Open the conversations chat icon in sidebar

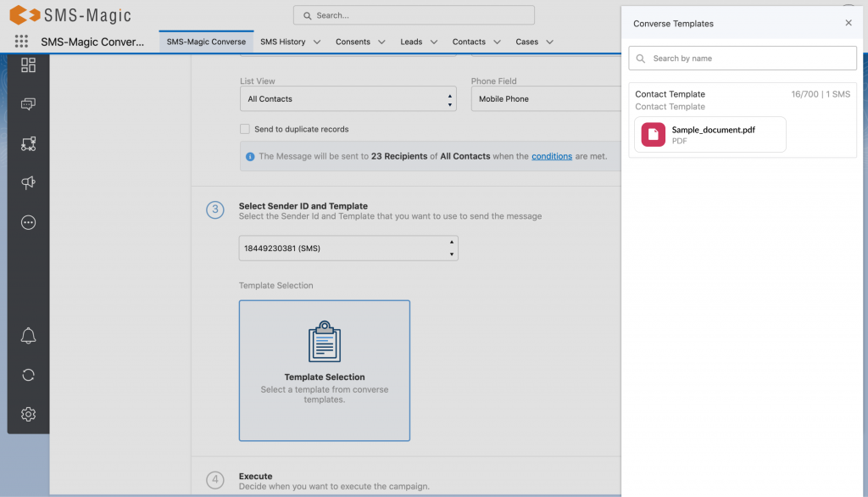[28, 104]
